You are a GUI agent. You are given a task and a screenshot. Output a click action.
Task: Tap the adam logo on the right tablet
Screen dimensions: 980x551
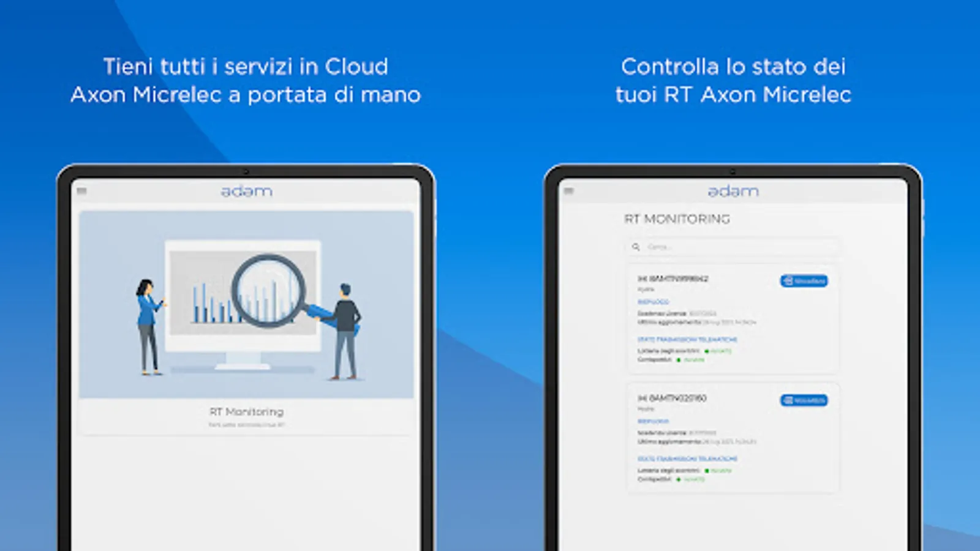(733, 191)
